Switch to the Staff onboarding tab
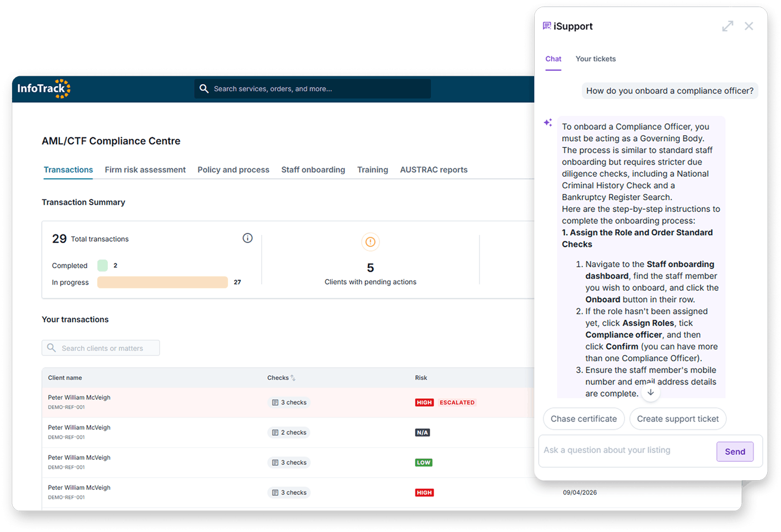Viewport: 781px width, 532px height. 313,170
